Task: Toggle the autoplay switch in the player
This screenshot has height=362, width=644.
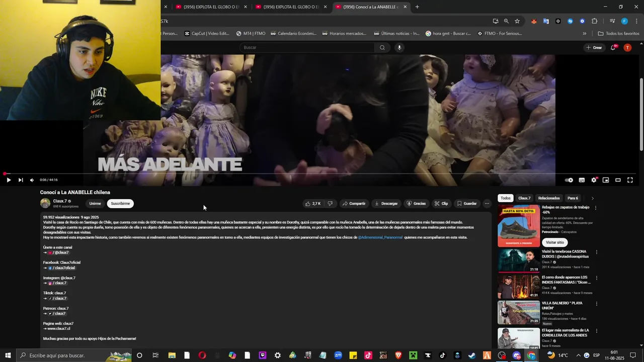Action: [x=569, y=180]
